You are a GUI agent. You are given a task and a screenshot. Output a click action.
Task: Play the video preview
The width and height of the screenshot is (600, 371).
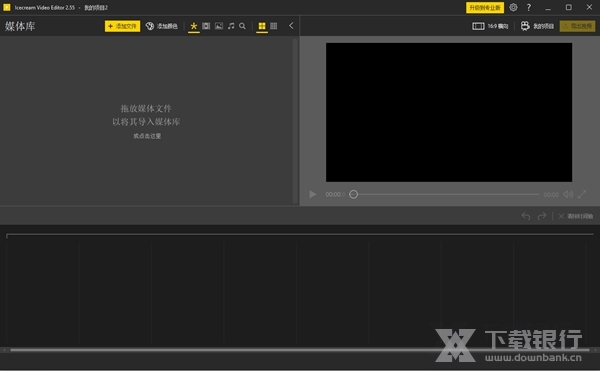pos(313,194)
